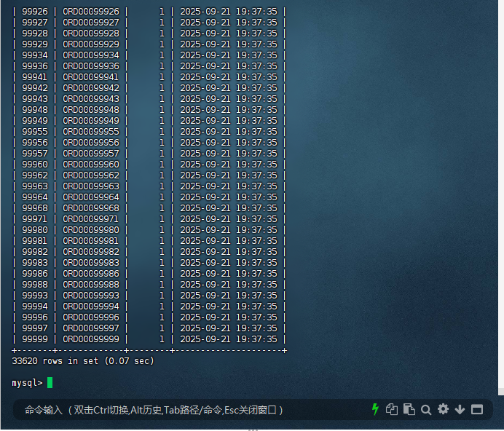Click the paste icon in command bar
Image resolution: width=504 pixels, height=431 pixels.
(x=409, y=409)
